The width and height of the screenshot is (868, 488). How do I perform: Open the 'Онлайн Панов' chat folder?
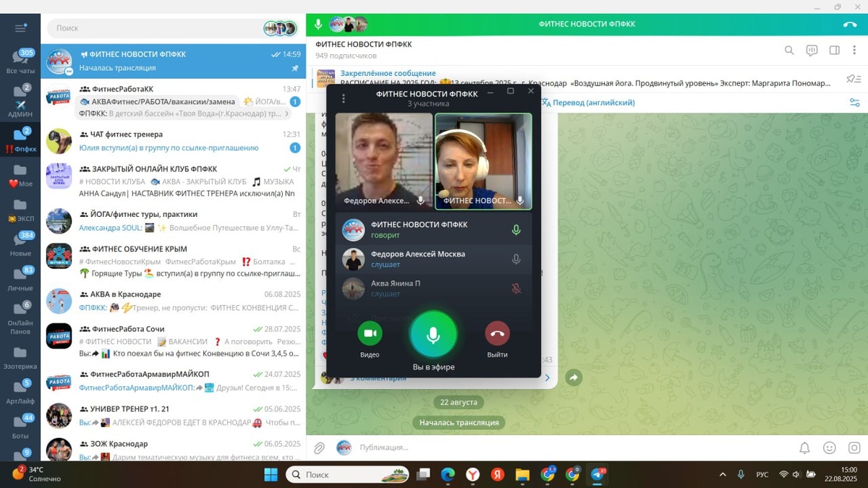coord(20,318)
